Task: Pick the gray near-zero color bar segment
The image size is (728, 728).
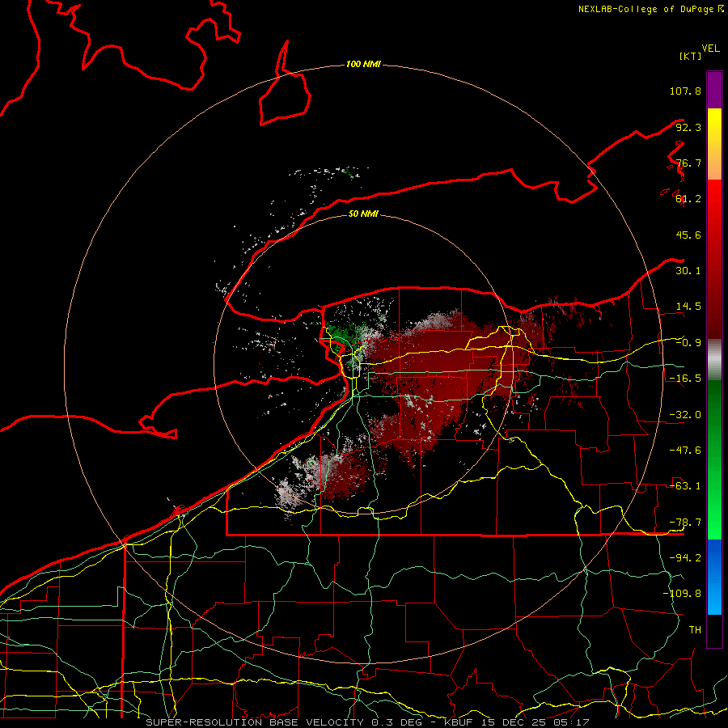Action: click(714, 360)
